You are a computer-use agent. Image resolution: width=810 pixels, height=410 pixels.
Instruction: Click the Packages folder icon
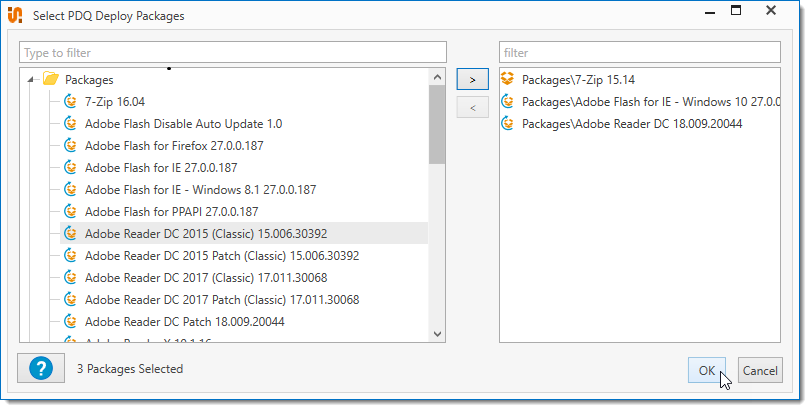[x=50, y=79]
